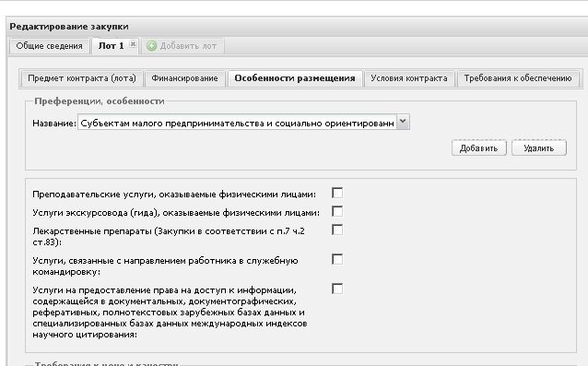Viewport: 588px width, 366px height.
Task: Check Преподавательские услуги checkbox
Action: pyautogui.click(x=337, y=193)
